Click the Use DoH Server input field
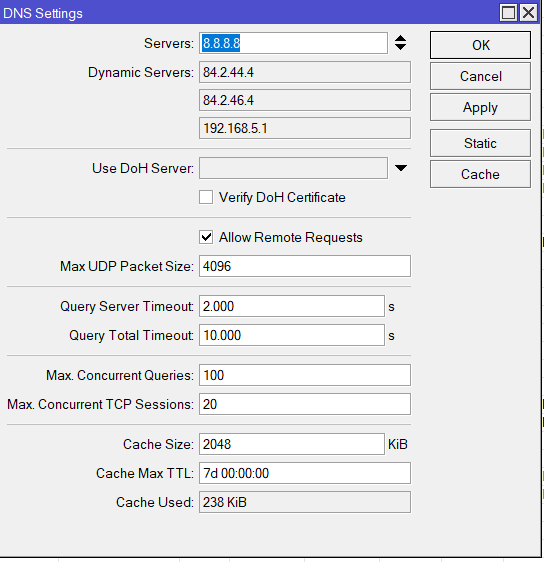Image resolution: width=544 pixels, height=562 pixels. (x=293, y=168)
